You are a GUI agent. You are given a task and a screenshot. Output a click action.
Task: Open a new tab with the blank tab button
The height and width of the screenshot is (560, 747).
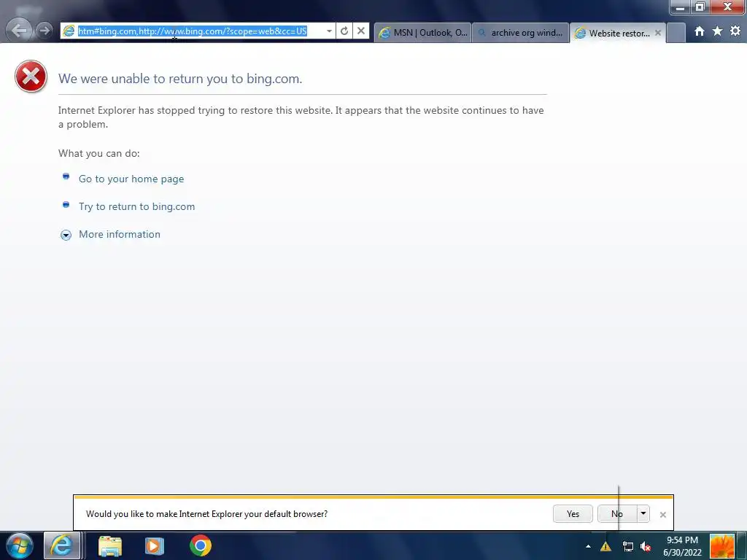tap(676, 33)
